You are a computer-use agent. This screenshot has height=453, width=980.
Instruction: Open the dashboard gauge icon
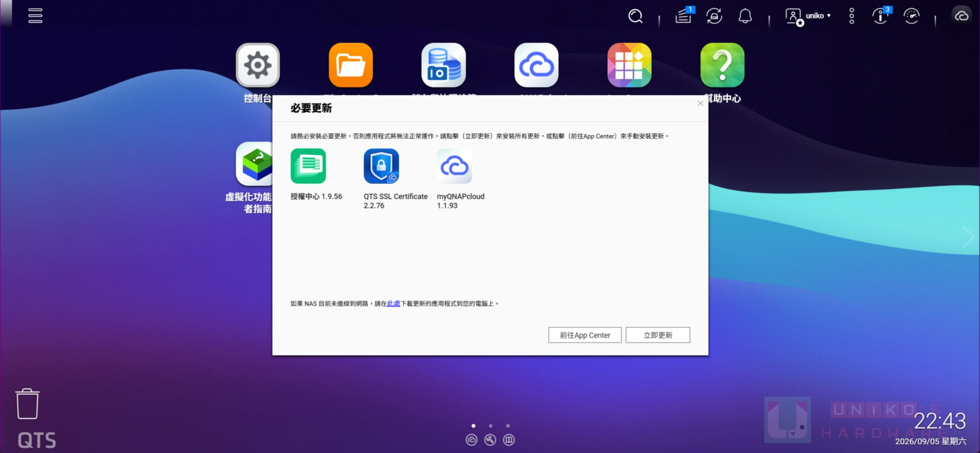point(911,16)
